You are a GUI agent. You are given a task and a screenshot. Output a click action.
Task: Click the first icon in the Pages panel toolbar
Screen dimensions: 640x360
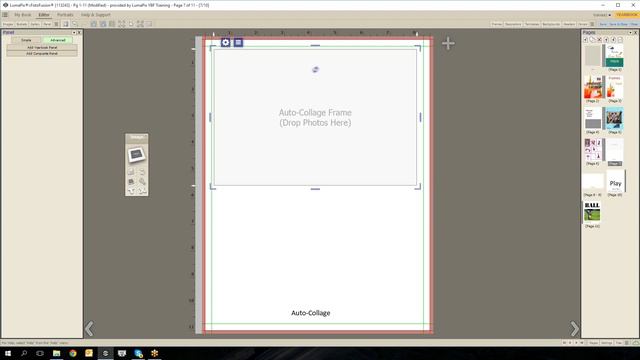click(586, 40)
